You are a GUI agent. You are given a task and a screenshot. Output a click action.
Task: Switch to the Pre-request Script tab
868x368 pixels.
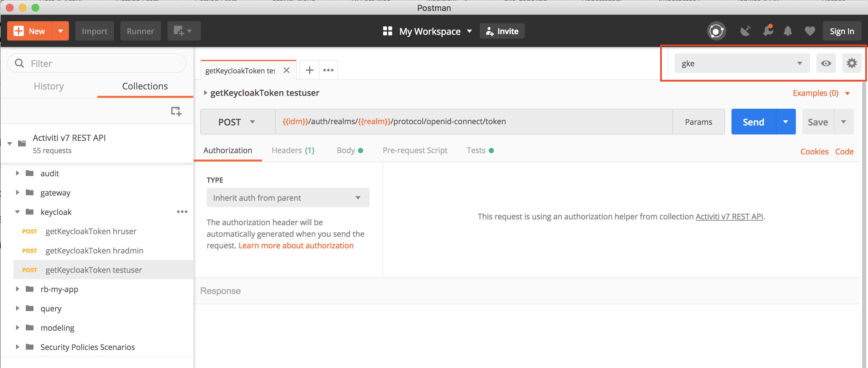[415, 151]
